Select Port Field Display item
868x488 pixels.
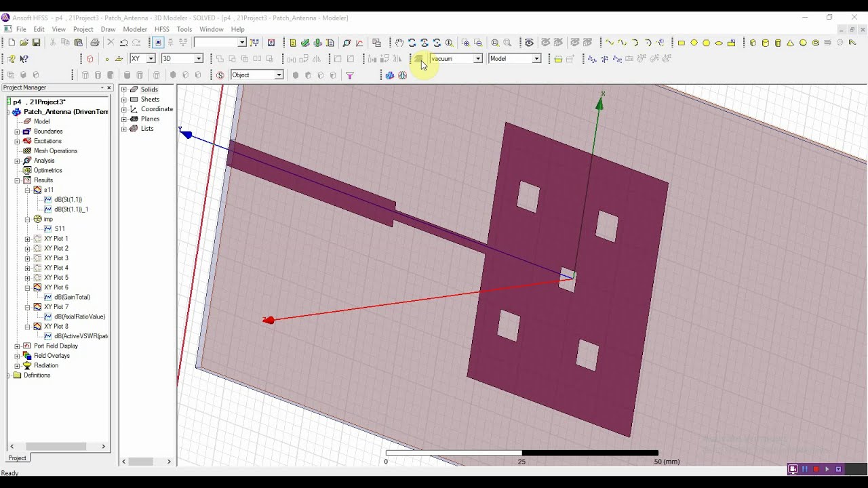coord(56,346)
